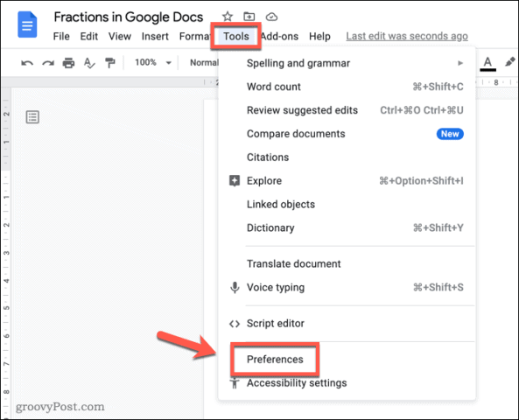519x420 pixels.
Task: Click the Accessibility person icon
Action: 235,383
